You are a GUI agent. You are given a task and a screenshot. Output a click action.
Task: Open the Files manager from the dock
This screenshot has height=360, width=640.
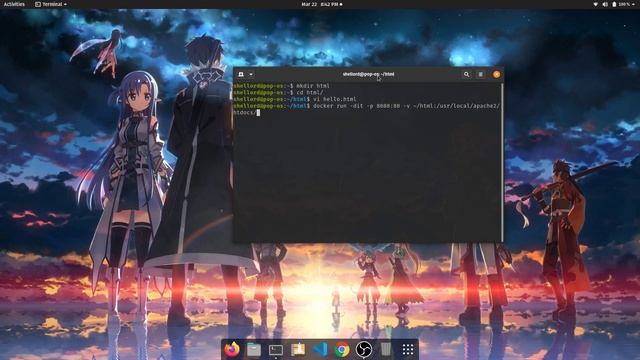[254, 349]
